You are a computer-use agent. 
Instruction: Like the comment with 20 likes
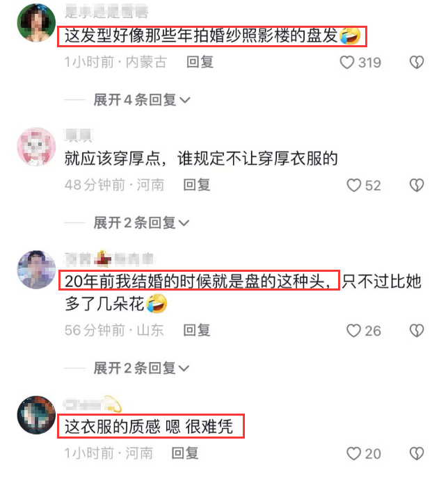353,453
